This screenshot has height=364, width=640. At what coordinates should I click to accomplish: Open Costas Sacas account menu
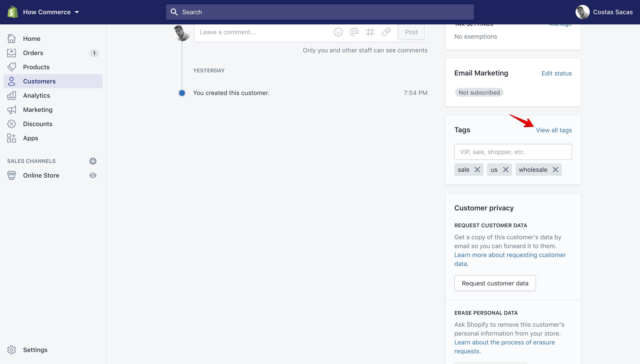(604, 12)
